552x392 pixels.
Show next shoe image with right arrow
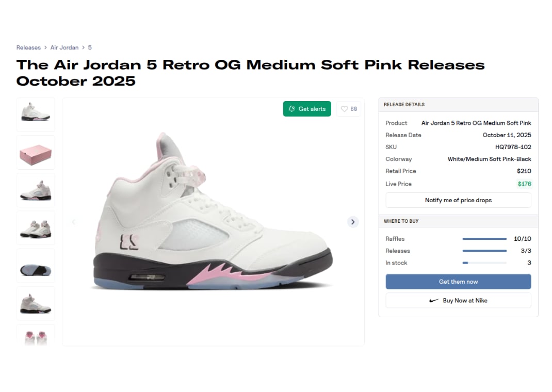[x=353, y=222]
